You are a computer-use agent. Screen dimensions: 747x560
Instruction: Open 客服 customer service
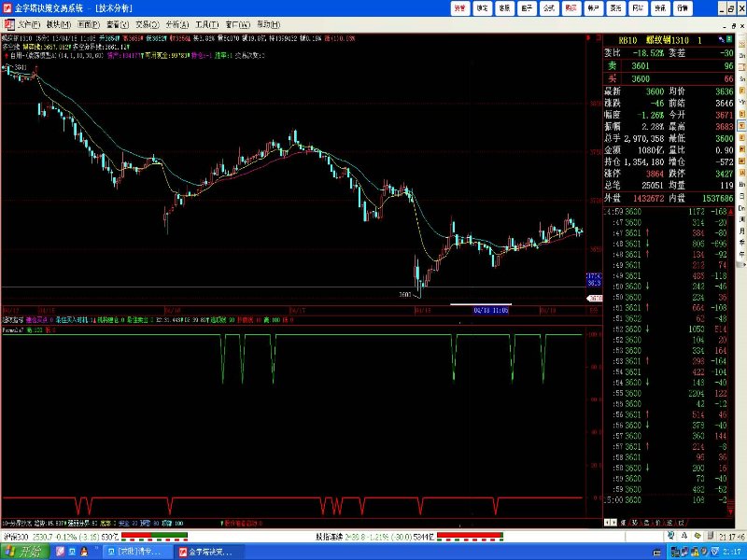504,7
